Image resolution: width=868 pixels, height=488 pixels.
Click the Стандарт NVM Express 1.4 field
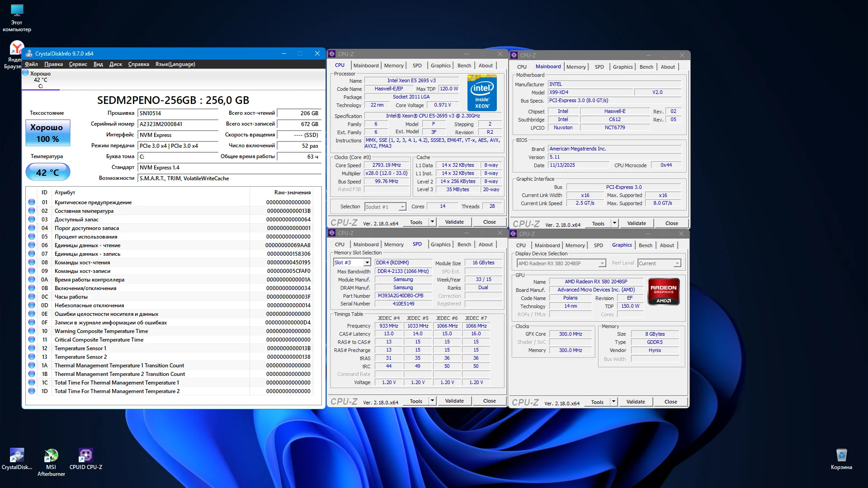(x=230, y=168)
